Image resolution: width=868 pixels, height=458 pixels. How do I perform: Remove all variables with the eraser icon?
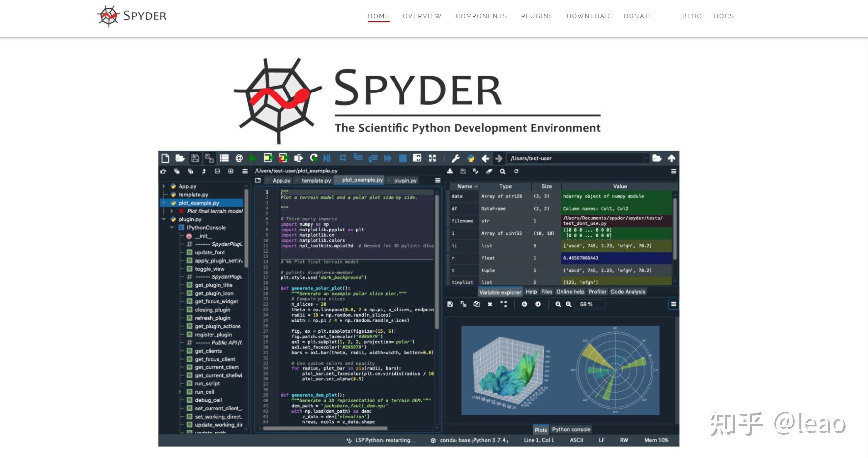coord(489,172)
